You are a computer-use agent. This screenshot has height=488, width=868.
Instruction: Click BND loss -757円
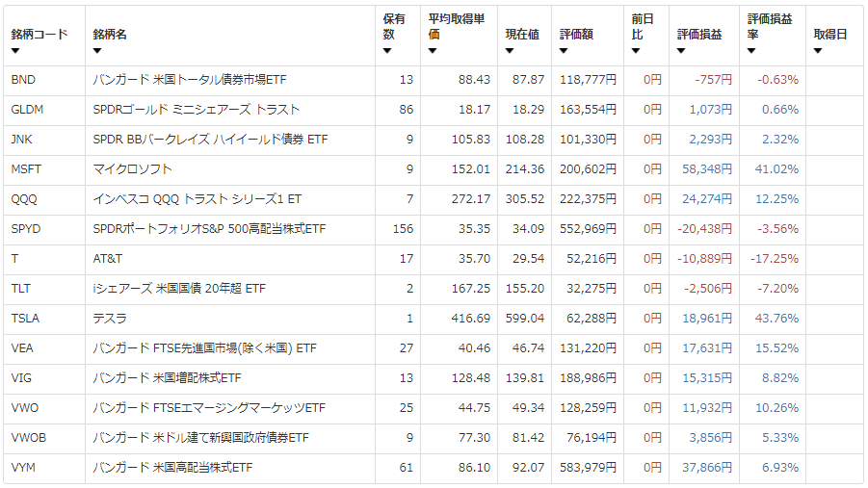click(714, 80)
